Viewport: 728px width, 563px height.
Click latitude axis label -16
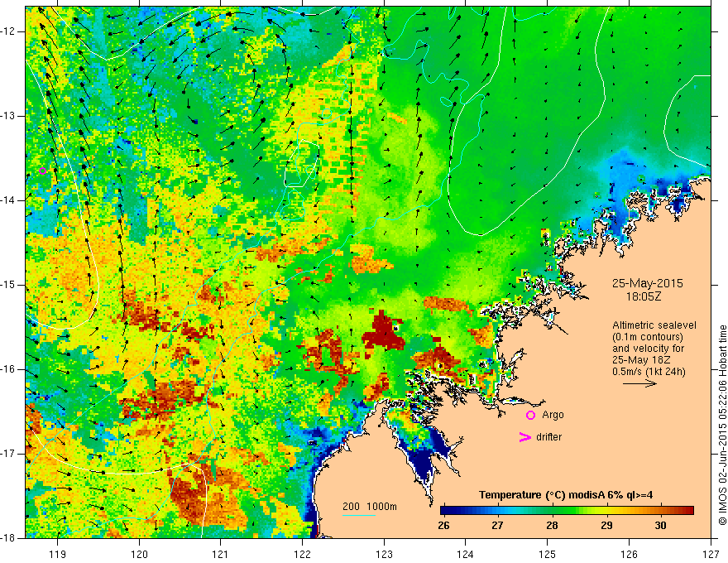[8, 369]
